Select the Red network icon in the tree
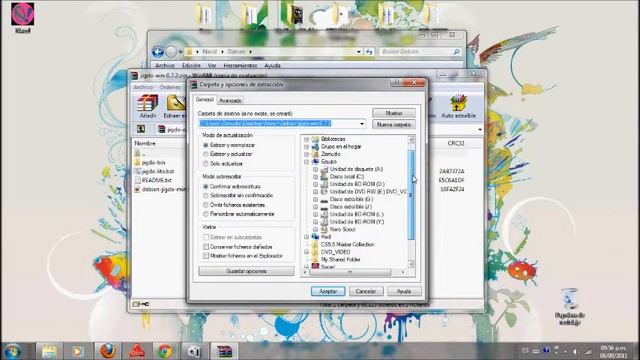The height and width of the screenshot is (360, 640). point(316,237)
